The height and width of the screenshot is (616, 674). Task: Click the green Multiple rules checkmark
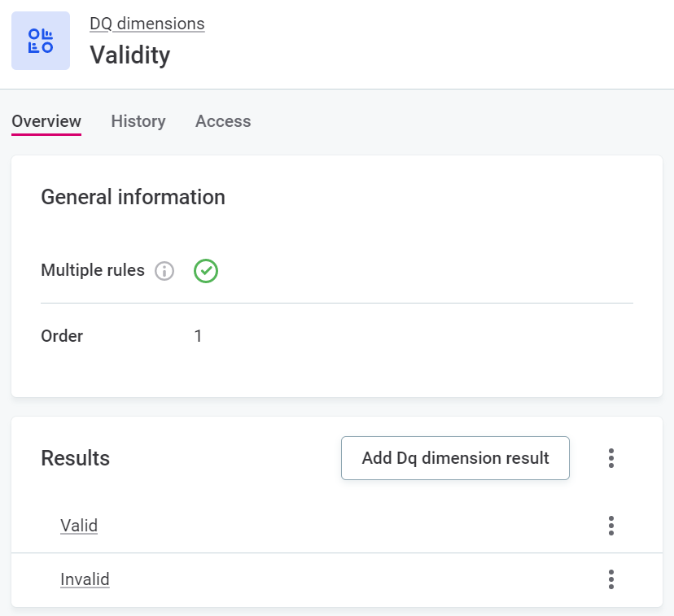[206, 271]
